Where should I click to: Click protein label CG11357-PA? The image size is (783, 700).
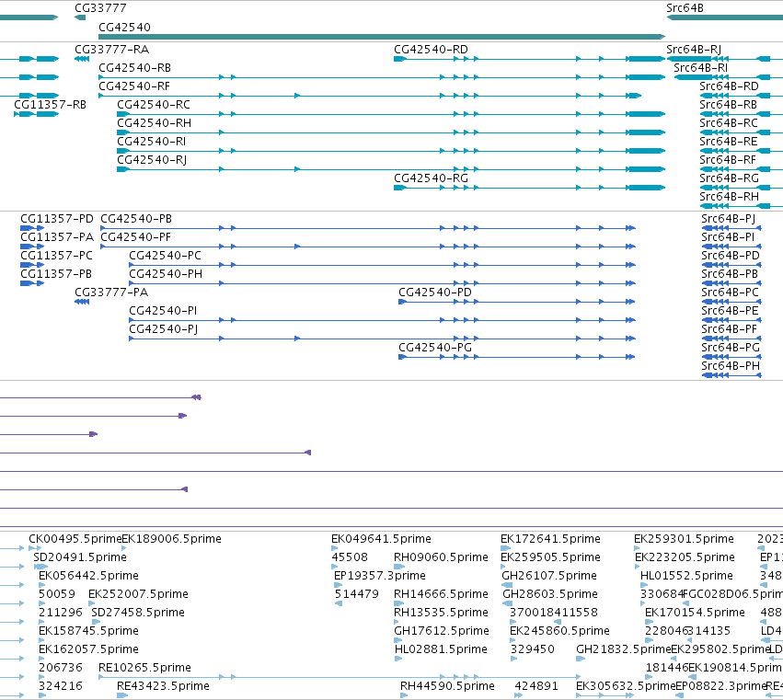(x=57, y=237)
